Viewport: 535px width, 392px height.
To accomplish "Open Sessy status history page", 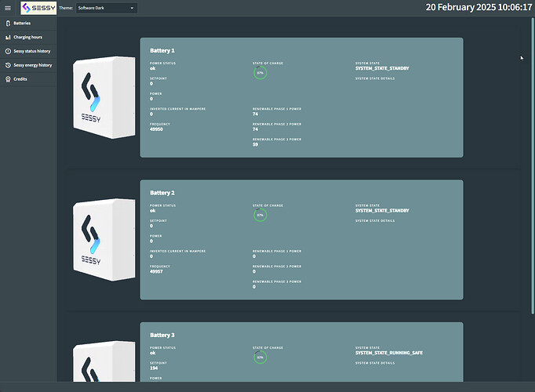I will click(x=28, y=51).
